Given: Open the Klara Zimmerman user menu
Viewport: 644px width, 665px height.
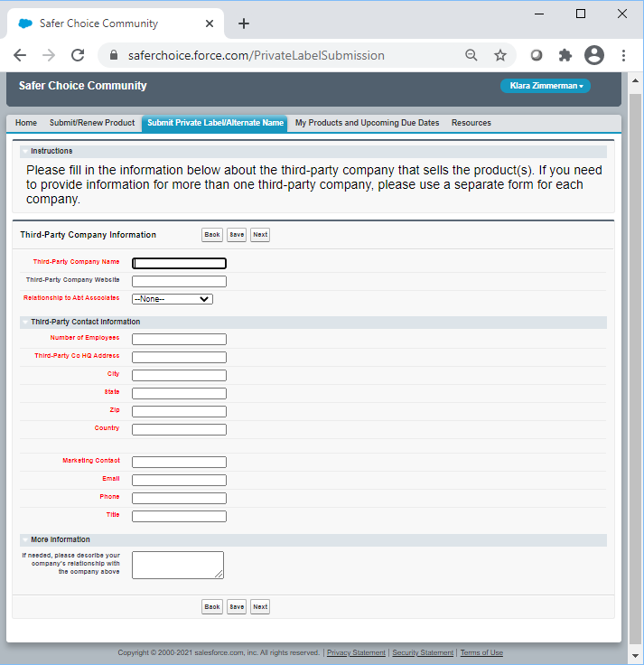Looking at the screenshot, I should (545, 86).
